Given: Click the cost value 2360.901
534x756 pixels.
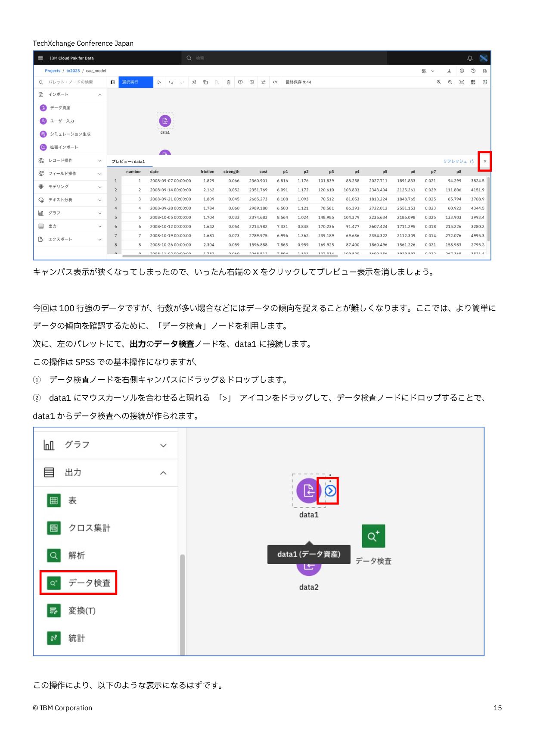Looking at the screenshot, I should pos(258,181).
